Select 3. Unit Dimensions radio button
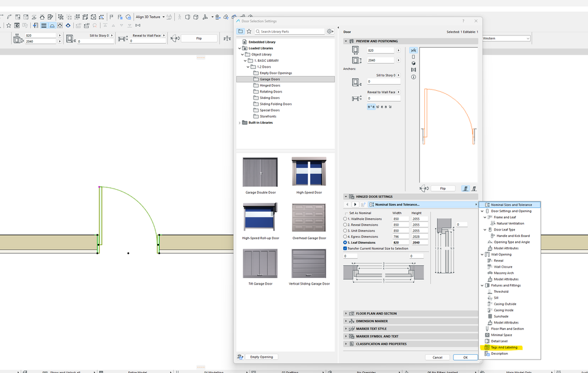The image size is (588, 373). (x=345, y=231)
